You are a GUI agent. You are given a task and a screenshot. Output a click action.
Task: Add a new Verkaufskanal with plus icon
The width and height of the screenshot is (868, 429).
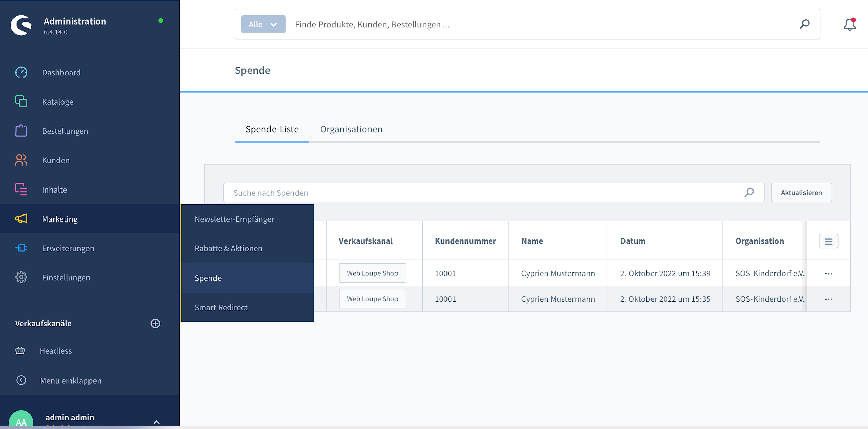pyautogui.click(x=155, y=323)
